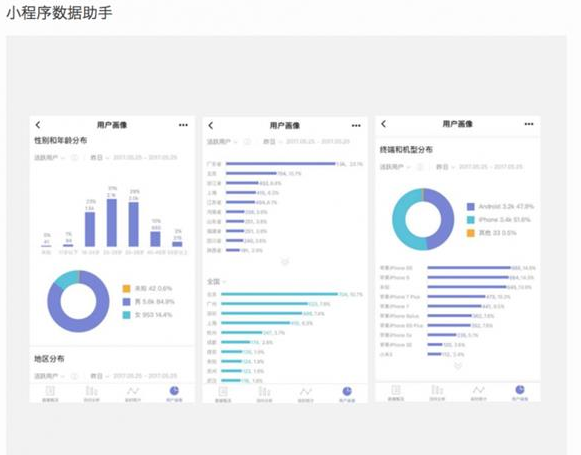Open the three-dot menu on 终端和机型分布 screen

[529, 124]
